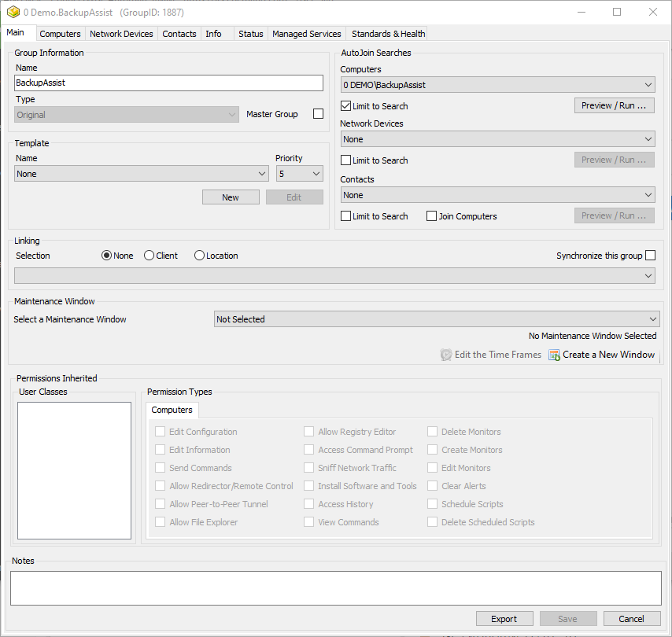Image resolution: width=672 pixels, height=637 pixels.
Task: Go to Standards & Health tab
Action: pyautogui.click(x=388, y=34)
